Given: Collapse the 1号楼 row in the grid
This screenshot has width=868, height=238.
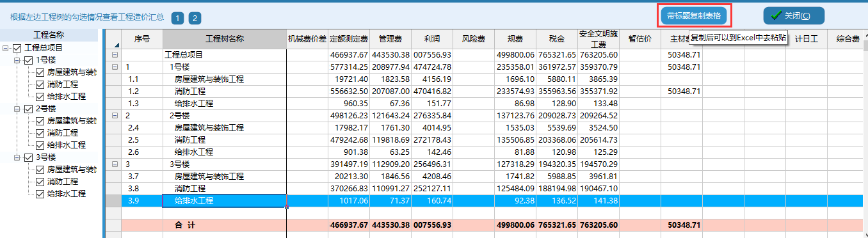Looking at the screenshot, I should [115, 67].
